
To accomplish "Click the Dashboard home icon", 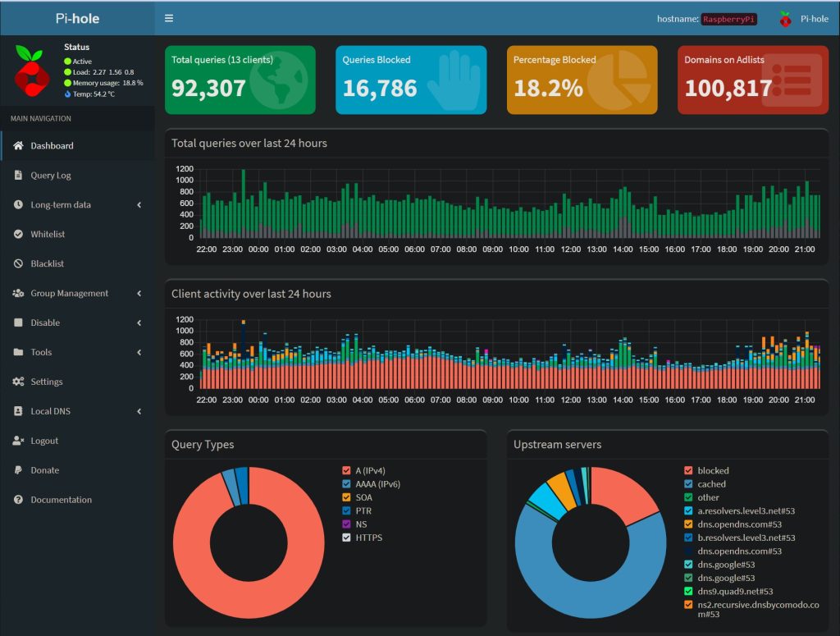I will tap(18, 146).
